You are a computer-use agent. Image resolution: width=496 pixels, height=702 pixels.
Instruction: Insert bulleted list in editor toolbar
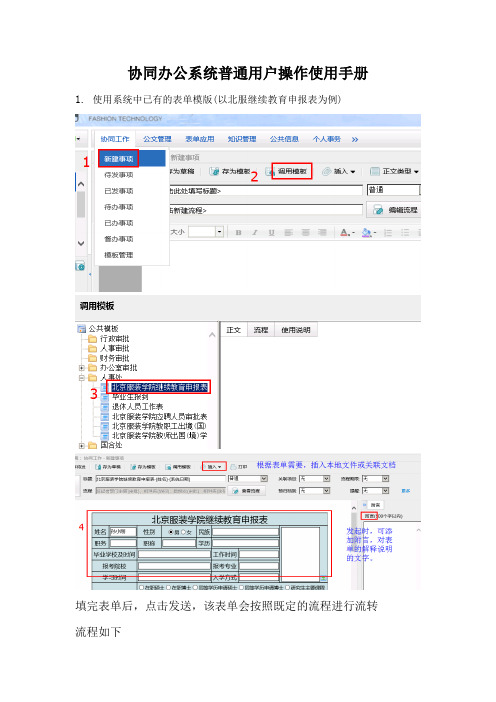(x=405, y=233)
